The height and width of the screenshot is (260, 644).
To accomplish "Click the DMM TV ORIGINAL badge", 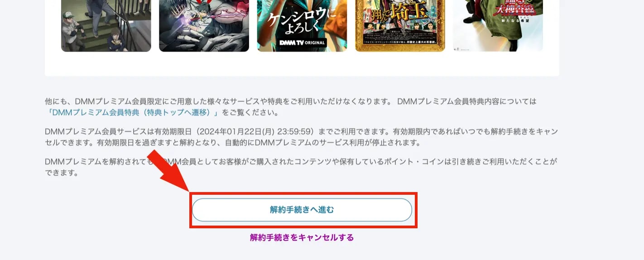I will coord(302,43).
